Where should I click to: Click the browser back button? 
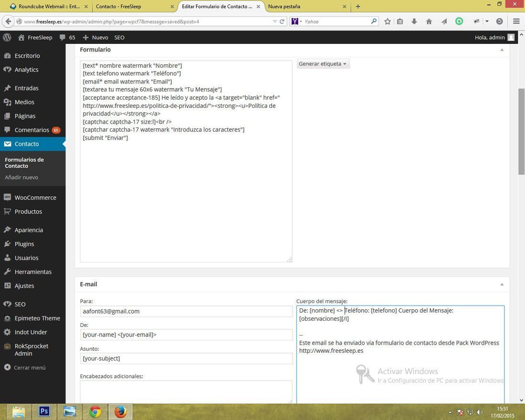[8, 21]
